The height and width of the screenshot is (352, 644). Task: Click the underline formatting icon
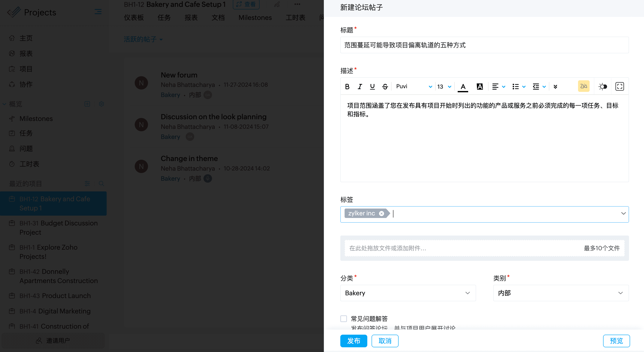(372, 87)
